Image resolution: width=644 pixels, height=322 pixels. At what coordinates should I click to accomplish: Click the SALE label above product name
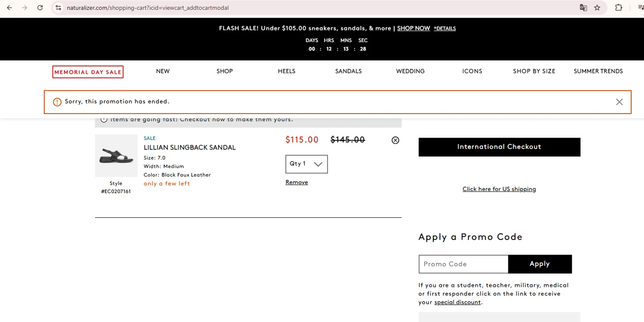tap(149, 138)
